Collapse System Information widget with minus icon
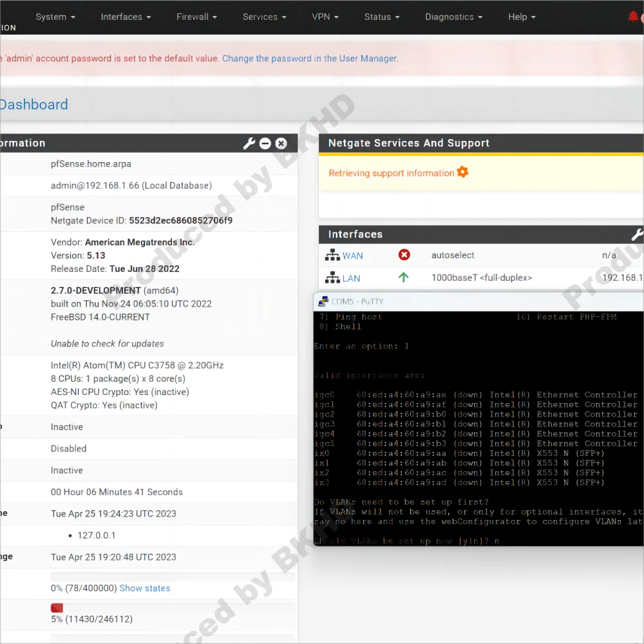 pos(265,144)
